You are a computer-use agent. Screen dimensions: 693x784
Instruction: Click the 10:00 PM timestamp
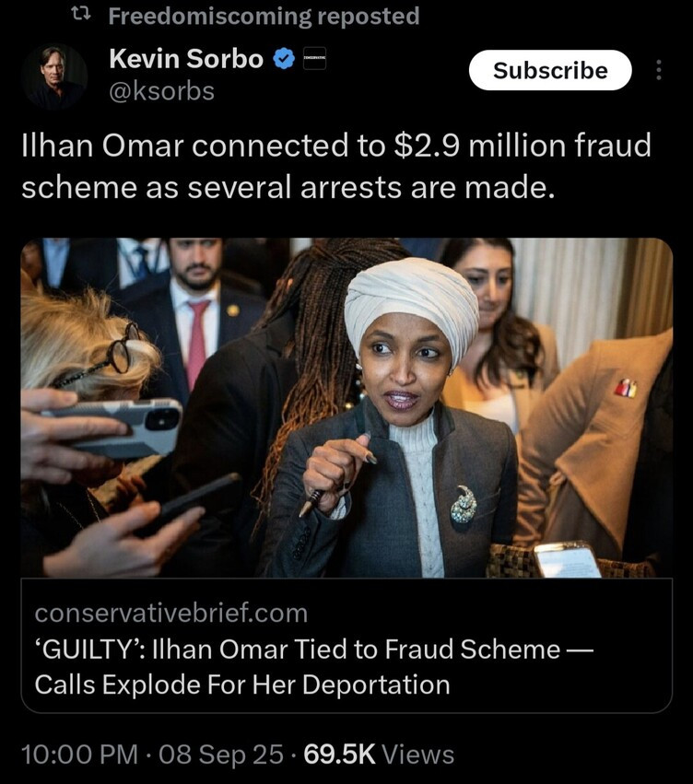pyautogui.click(x=80, y=754)
